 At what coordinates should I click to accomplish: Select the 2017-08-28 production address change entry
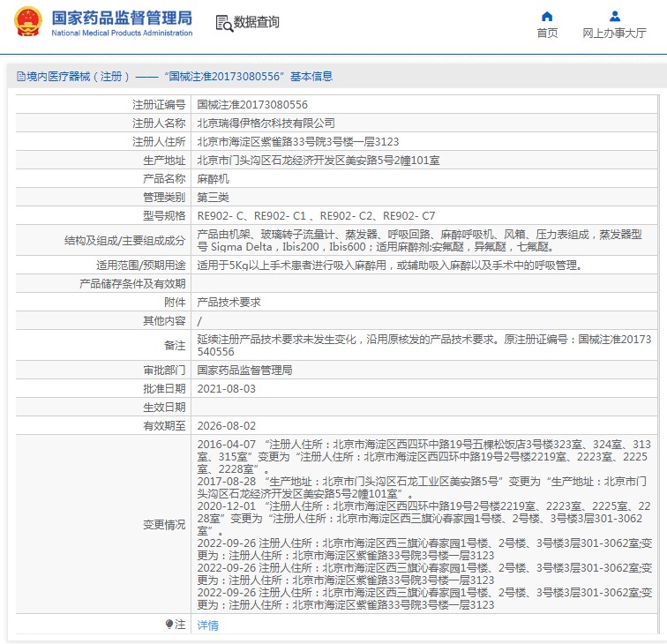pos(422,488)
